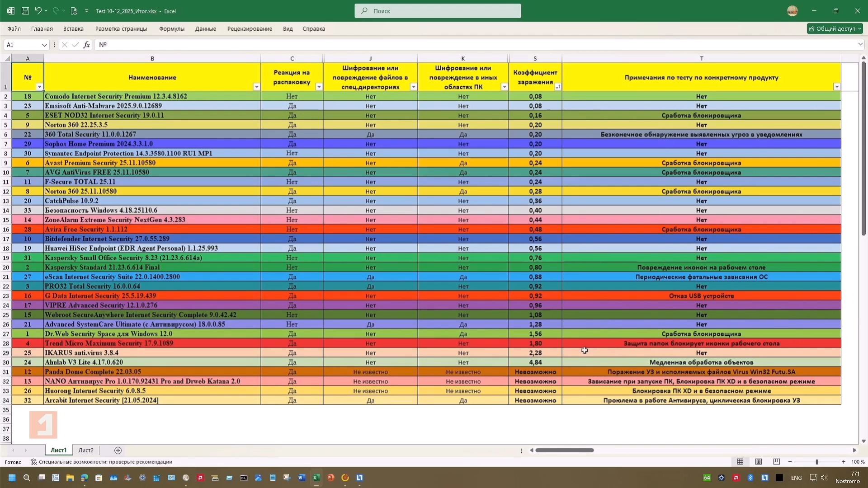This screenshot has height=488, width=868.
Task: Switch to Page Layout view in status bar
Action: 758,462
